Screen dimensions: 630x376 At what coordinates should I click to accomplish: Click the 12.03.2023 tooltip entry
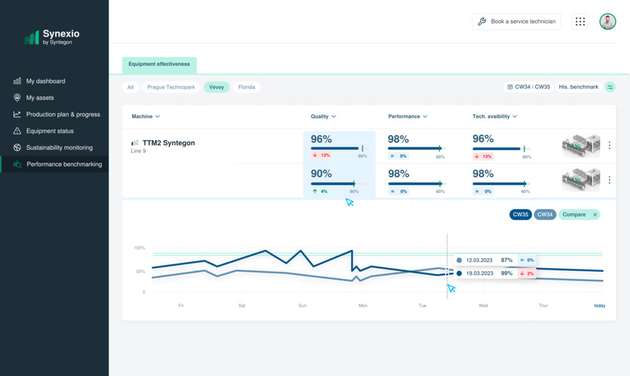point(495,260)
